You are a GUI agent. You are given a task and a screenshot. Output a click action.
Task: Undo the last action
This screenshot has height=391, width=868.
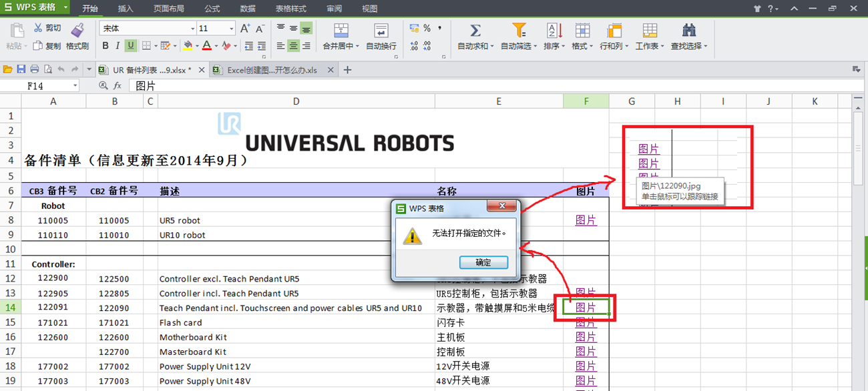pos(61,69)
